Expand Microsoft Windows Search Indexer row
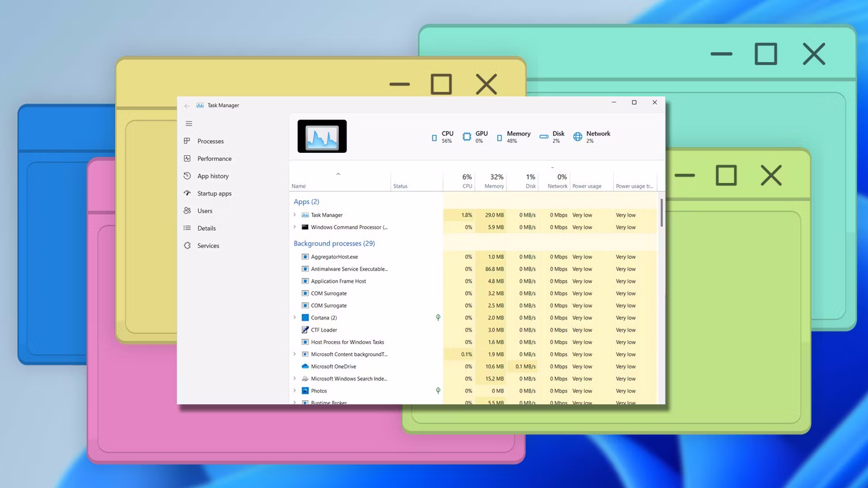The image size is (868, 488). [295, 379]
